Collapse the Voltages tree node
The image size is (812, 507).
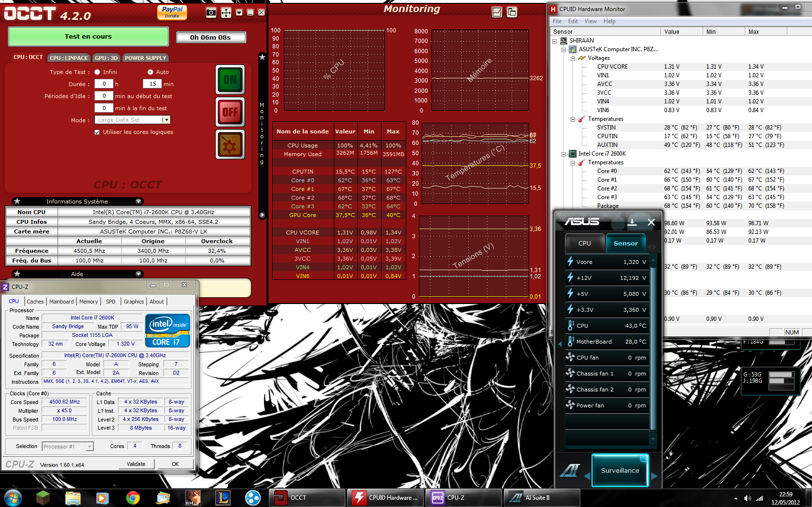573,58
